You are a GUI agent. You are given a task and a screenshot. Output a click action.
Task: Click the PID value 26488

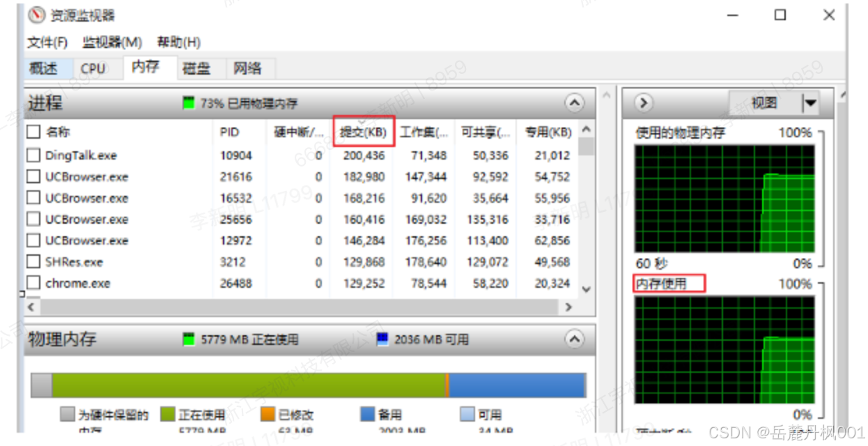point(235,284)
